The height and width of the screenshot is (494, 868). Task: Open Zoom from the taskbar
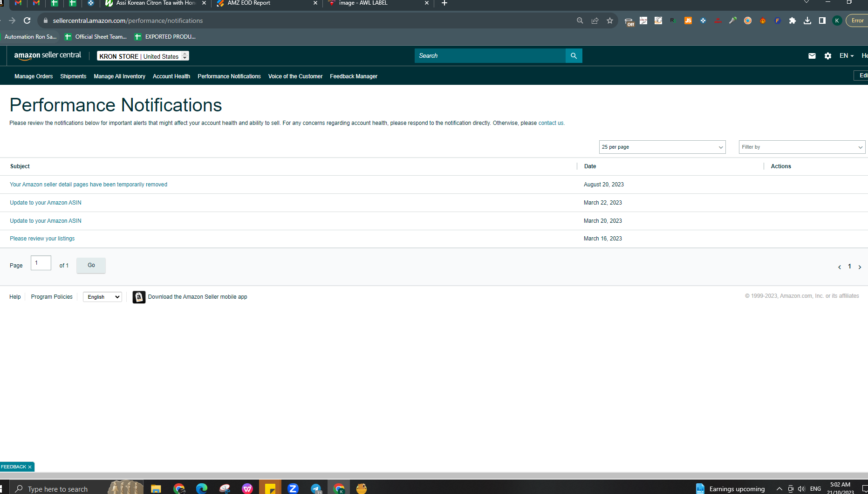pos(293,488)
